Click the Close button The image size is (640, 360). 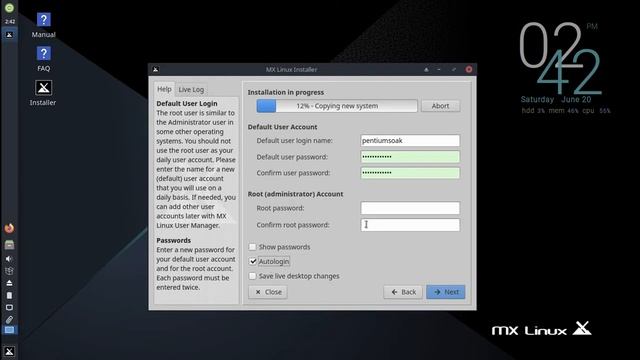tap(268, 292)
